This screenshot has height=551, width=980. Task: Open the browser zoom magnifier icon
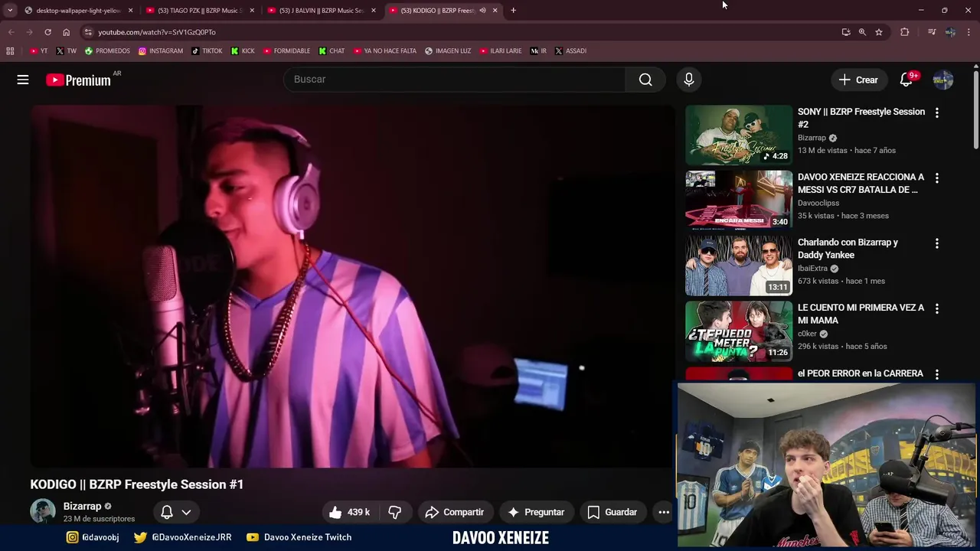(862, 32)
